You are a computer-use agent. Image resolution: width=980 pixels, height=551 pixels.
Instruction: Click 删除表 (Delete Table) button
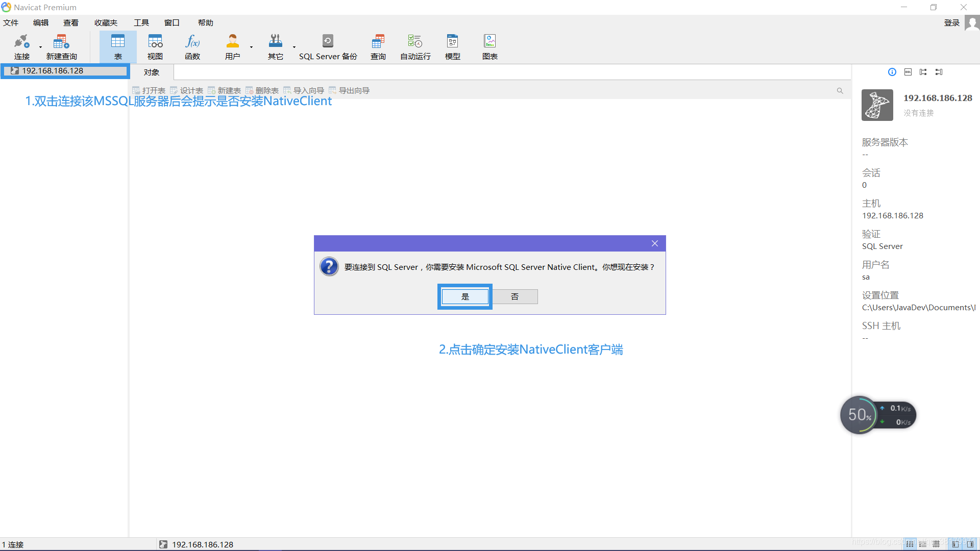pos(262,91)
